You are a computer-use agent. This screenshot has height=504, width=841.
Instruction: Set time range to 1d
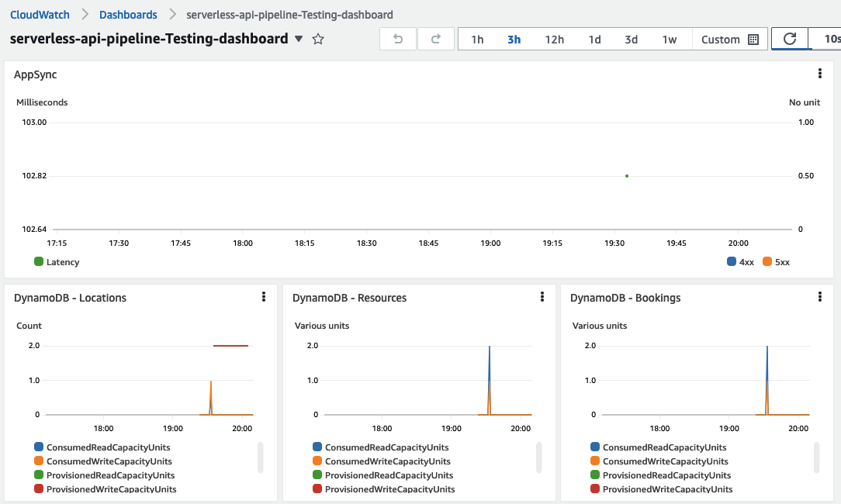point(594,39)
